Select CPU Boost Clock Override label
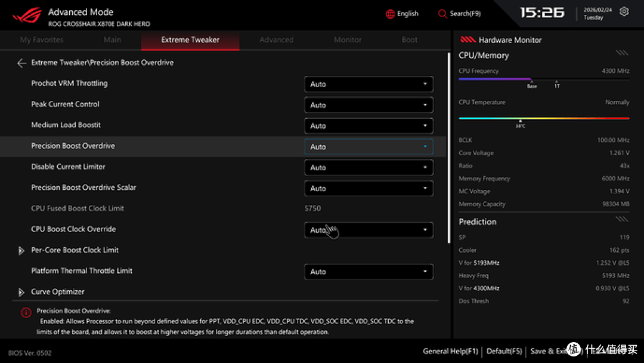 [73, 229]
